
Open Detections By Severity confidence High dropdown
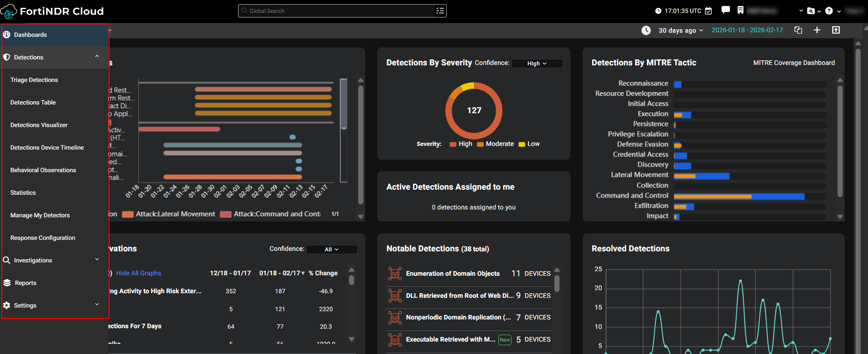click(x=537, y=64)
